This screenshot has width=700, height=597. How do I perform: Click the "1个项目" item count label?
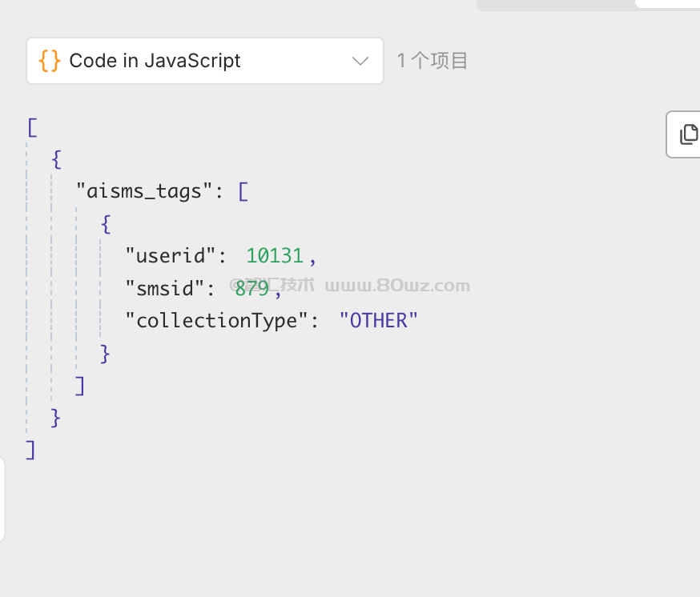tap(432, 61)
